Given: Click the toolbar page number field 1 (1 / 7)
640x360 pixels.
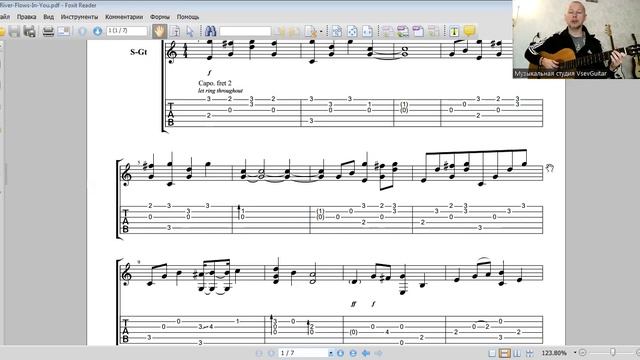Looking at the screenshot, I should [127, 31].
